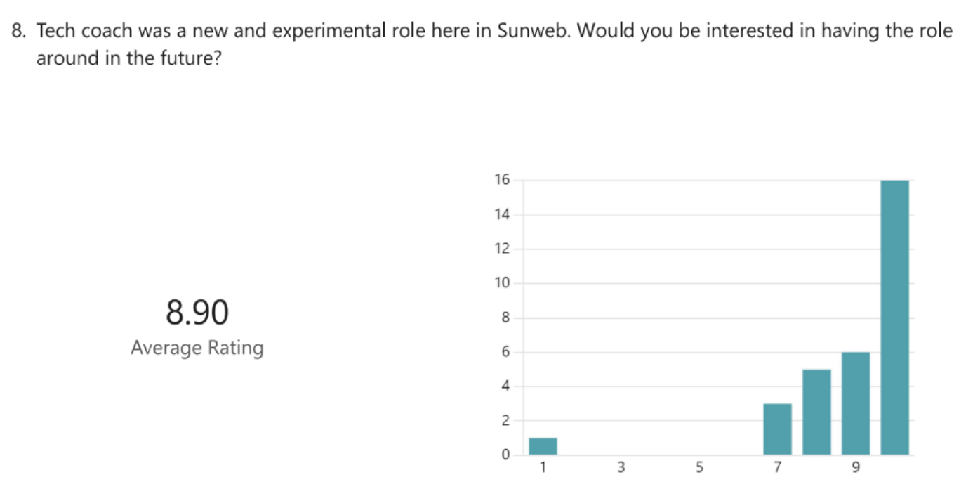Click y-axis label 8
The image size is (980, 489).
point(505,318)
